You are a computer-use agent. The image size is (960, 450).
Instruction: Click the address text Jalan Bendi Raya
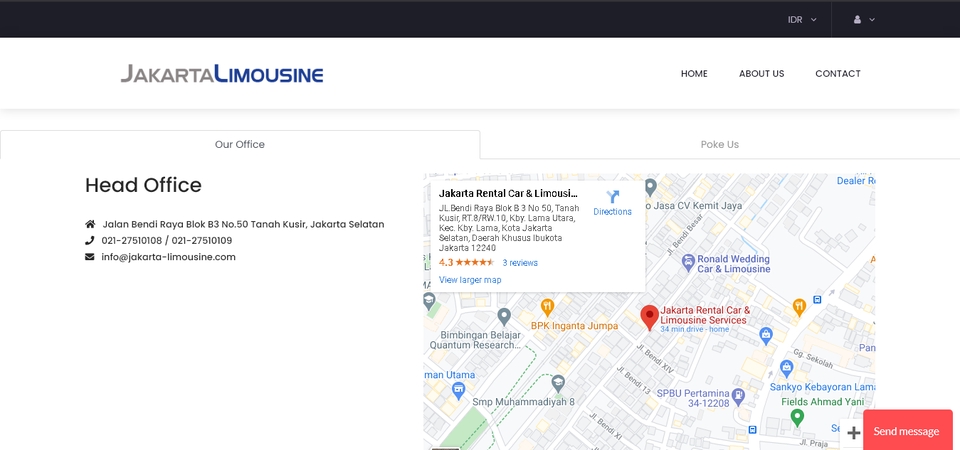243,224
